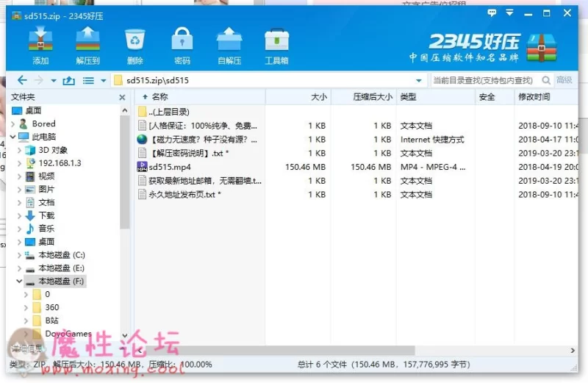Select the folder named 0 under F:
The image size is (588, 383).
pos(47,294)
